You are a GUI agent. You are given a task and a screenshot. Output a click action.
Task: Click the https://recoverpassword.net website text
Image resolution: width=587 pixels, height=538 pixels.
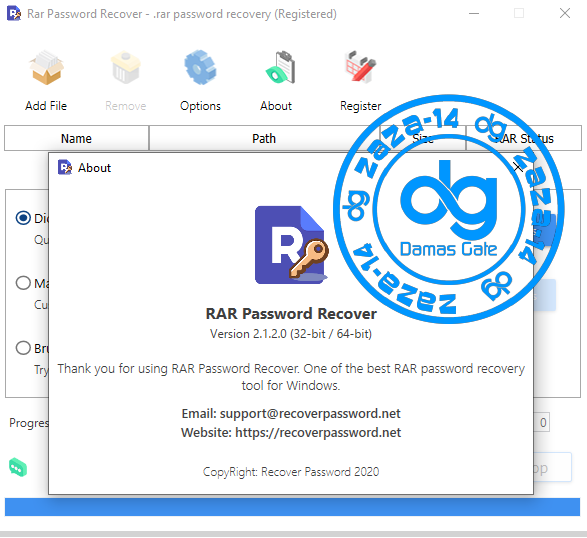pyautogui.click(x=318, y=433)
